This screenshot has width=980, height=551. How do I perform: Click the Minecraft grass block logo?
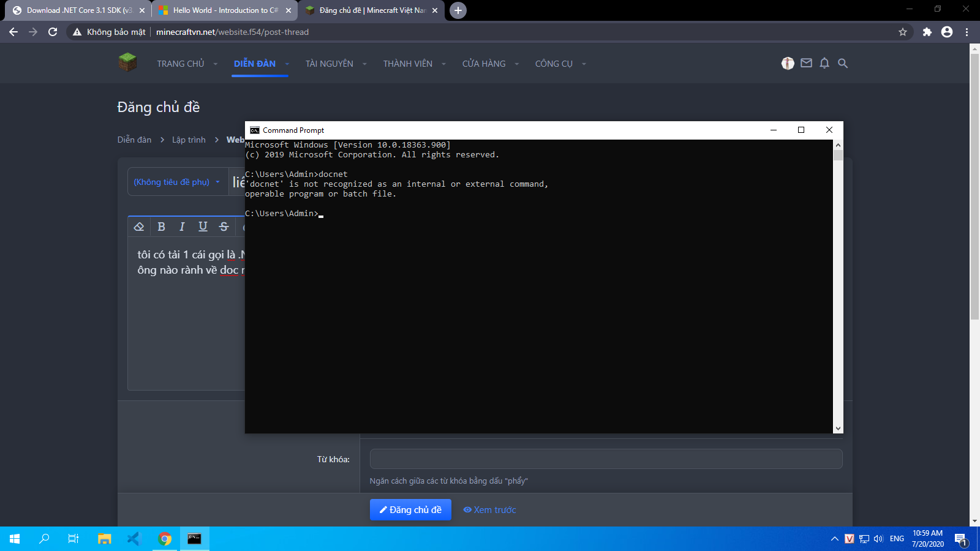click(x=127, y=62)
